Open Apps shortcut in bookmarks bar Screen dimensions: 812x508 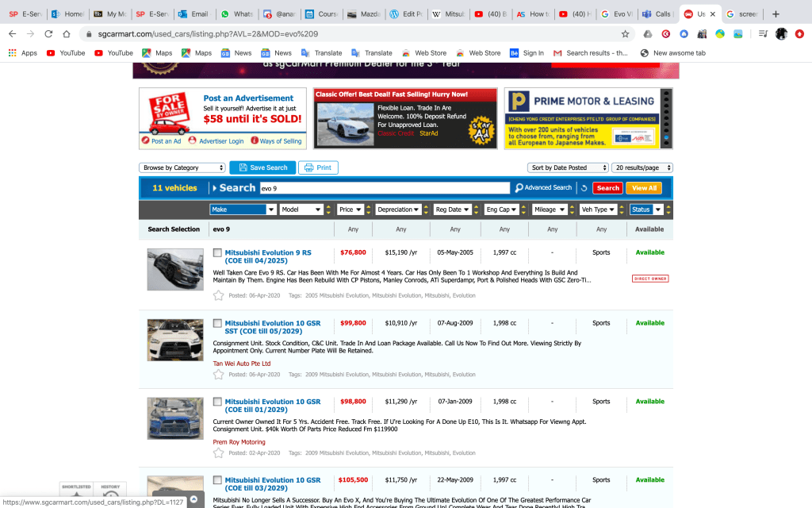22,53
